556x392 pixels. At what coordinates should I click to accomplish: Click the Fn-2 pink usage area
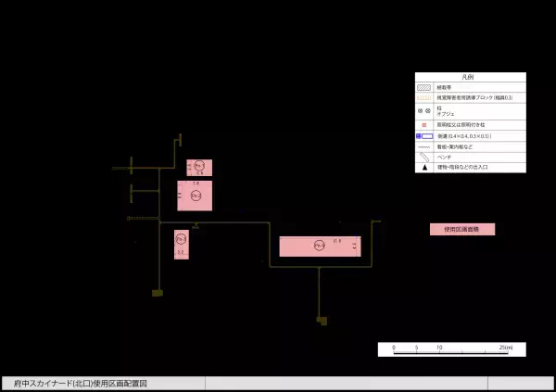(x=195, y=196)
